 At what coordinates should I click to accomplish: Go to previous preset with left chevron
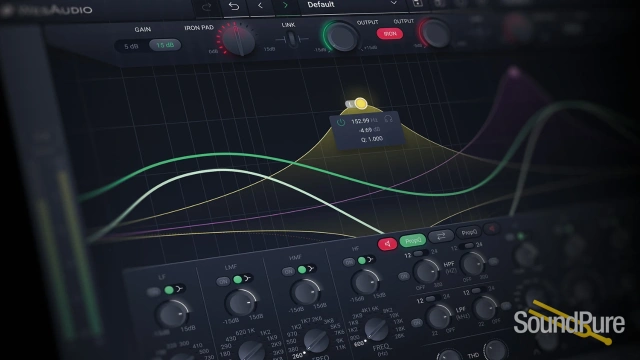[260, 6]
